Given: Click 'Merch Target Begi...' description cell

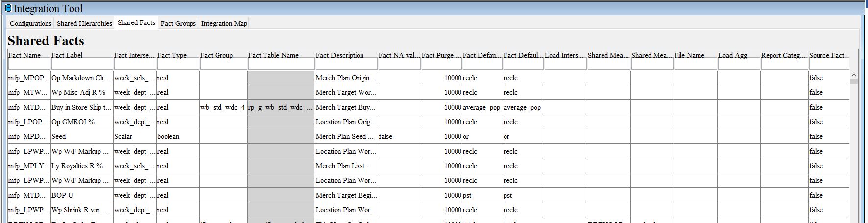Looking at the screenshot, I should point(346,195).
